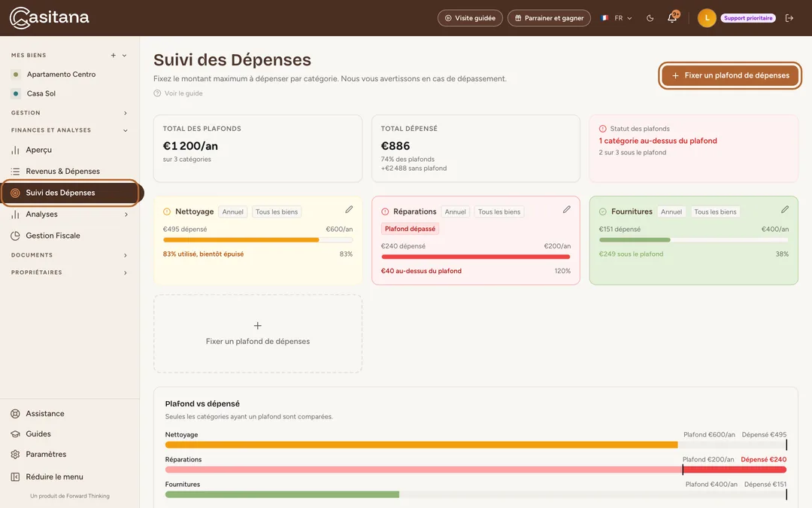812x508 pixels.
Task: Start the Visite guidée tour
Action: (470, 18)
